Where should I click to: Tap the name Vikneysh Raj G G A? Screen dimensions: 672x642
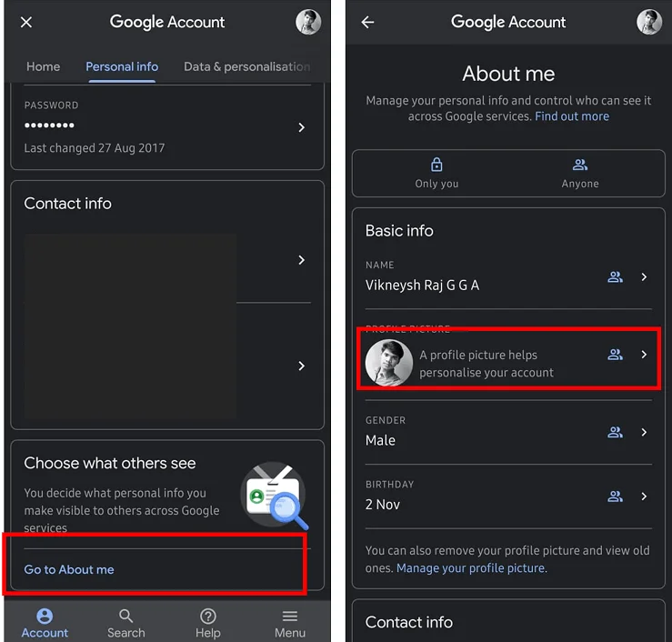[x=422, y=285]
